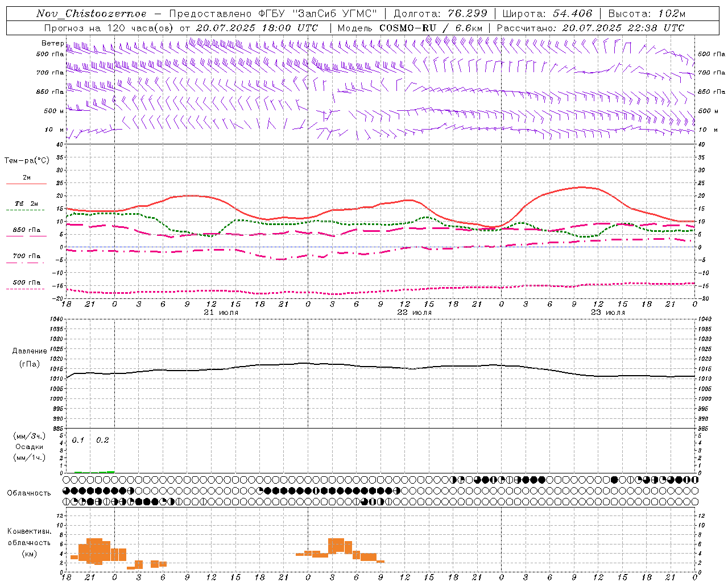
Task: Click the Долгота: 76.299 value
Action: tap(440, 14)
